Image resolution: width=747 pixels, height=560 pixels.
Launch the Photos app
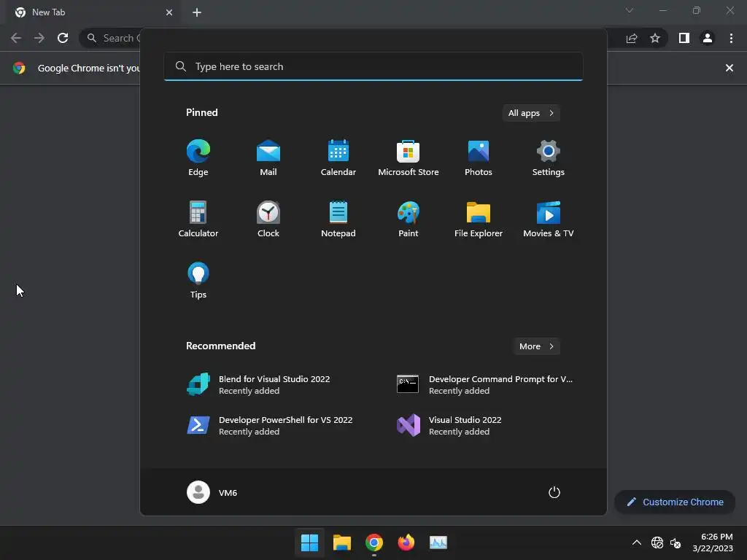[x=479, y=158]
